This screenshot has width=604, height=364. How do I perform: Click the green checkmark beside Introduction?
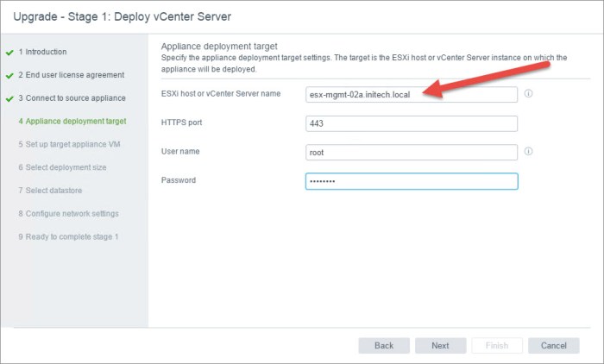(9, 53)
